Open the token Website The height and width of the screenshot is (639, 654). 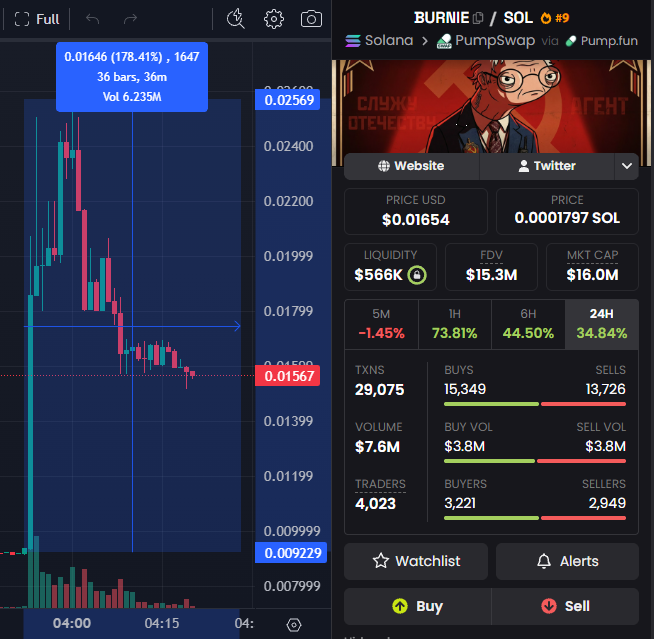pyautogui.click(x=411, y=166)
